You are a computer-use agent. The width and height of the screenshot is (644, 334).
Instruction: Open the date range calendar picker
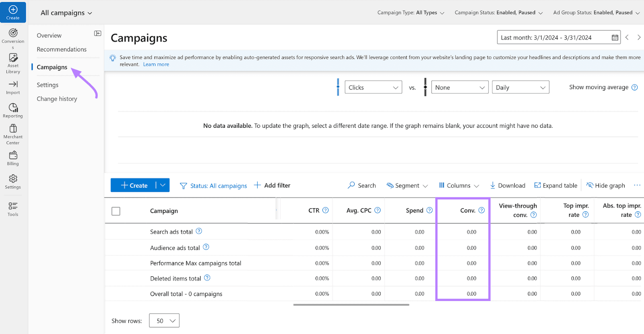[x=615, y=37]
